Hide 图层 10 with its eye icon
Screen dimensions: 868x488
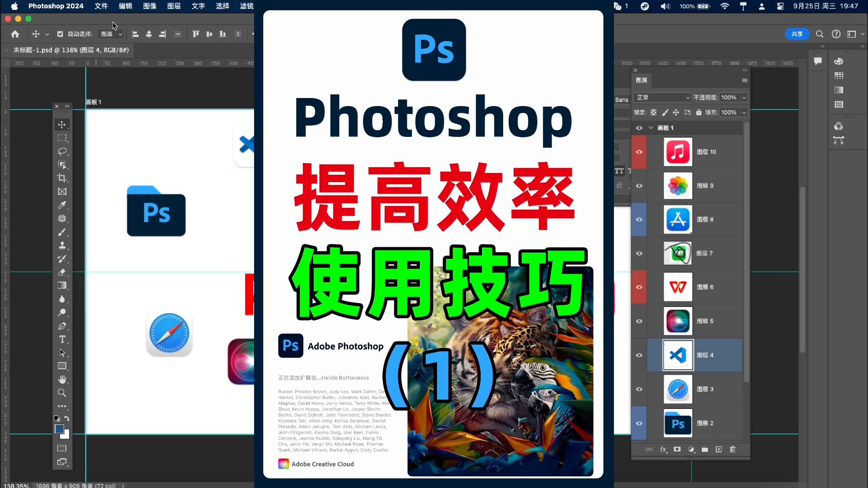639,152
